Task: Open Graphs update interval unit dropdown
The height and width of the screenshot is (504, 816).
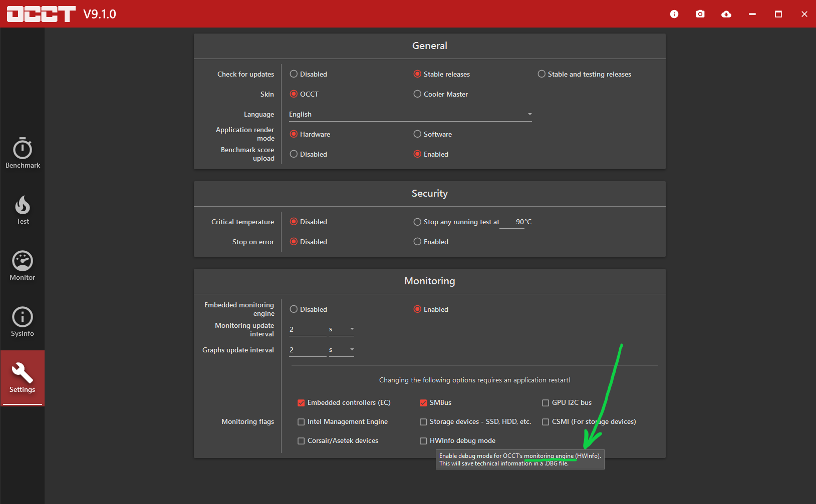Action: point(342,350)
